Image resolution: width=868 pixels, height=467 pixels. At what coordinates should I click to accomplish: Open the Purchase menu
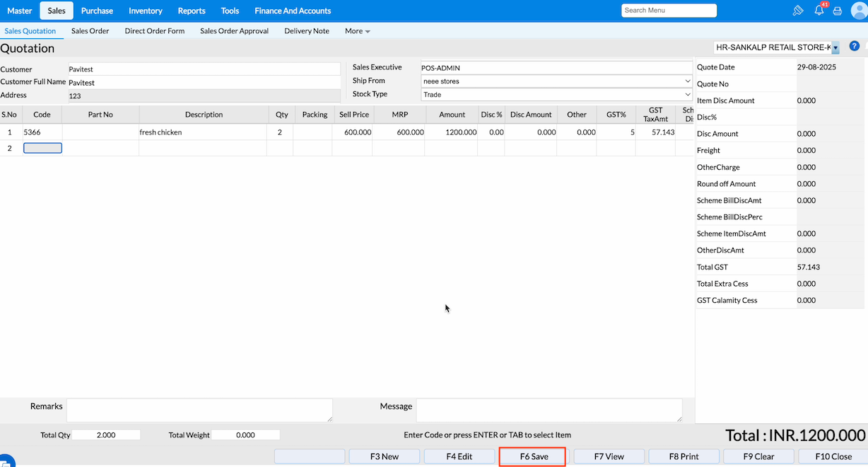pos(97,11)
